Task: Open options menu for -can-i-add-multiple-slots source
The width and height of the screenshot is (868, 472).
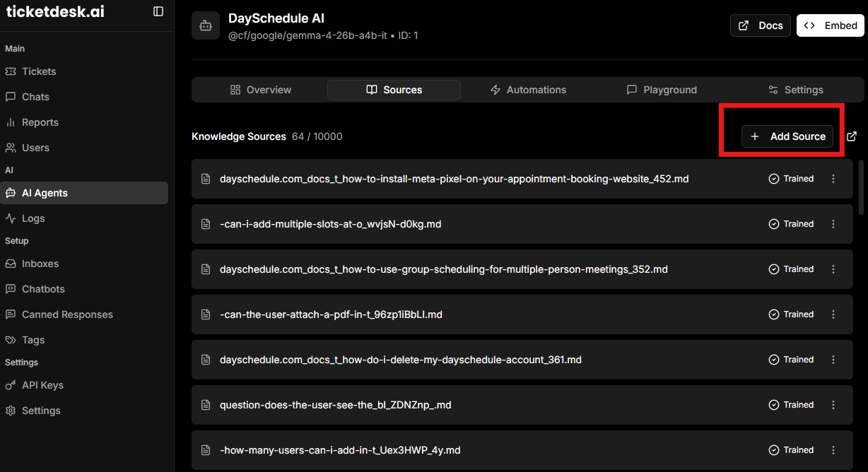Action: click(x=833, y=224)
